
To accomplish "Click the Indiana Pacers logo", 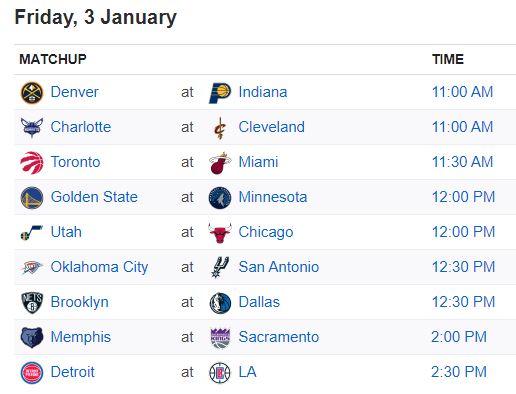I will click(220, 93).
